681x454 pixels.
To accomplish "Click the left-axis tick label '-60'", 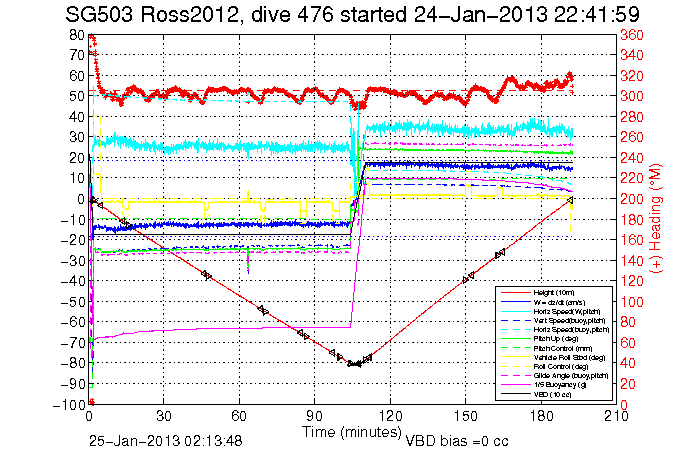I will pyautogui.click(x=72, y=322).
